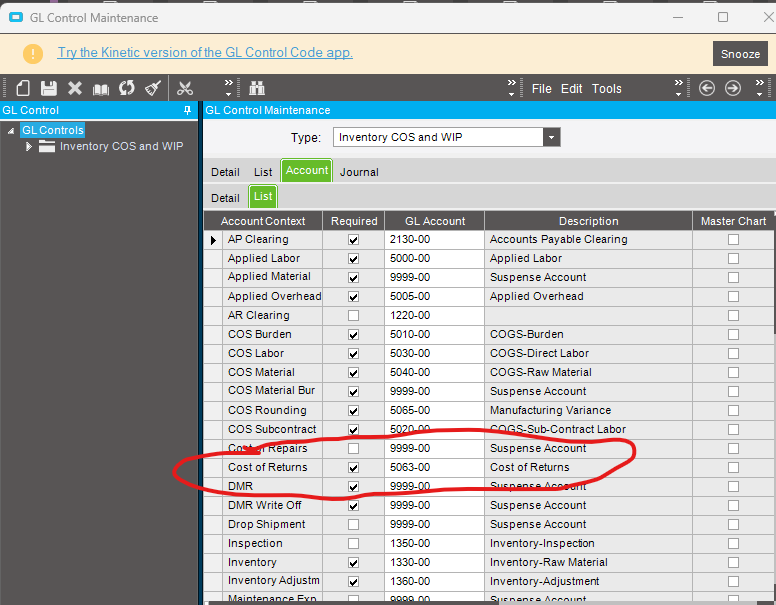
Task: Click GL Account cell 1360-00
Action: (435, 581)
